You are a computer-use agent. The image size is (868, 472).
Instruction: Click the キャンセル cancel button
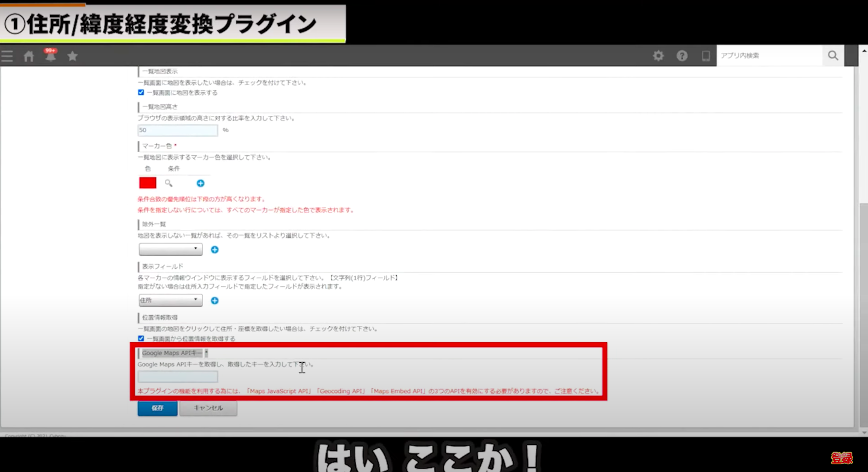[208, 408]
